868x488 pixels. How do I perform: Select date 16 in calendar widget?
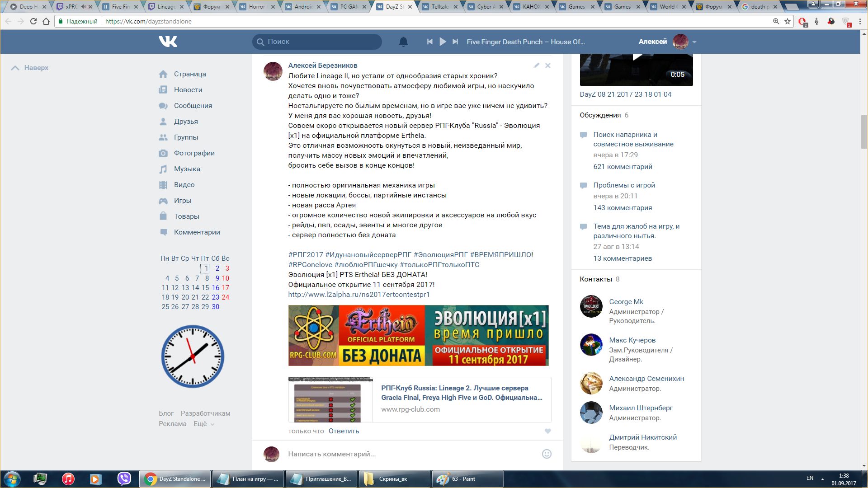216,288
